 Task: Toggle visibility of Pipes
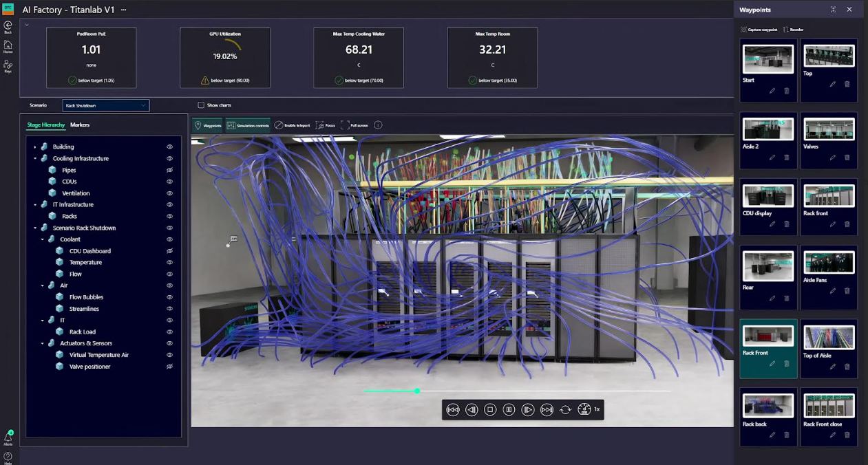169,170
